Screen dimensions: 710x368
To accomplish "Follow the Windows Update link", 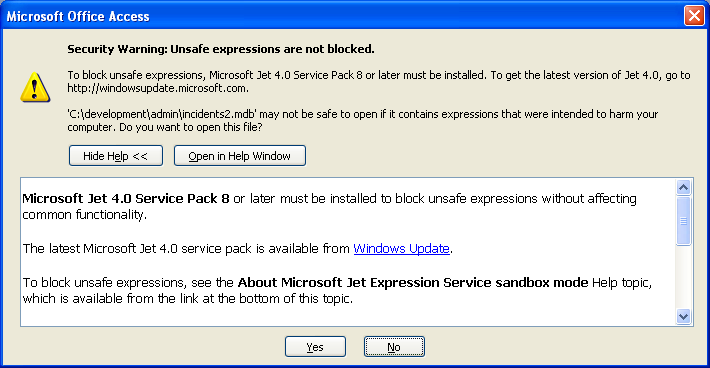I will click(x=401, y=249).
